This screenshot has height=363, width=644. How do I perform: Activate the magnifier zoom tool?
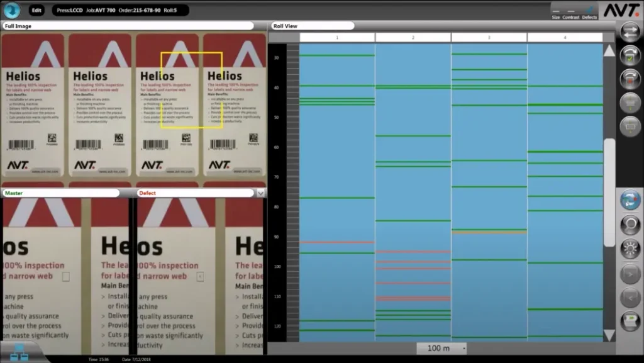[630, 225]
